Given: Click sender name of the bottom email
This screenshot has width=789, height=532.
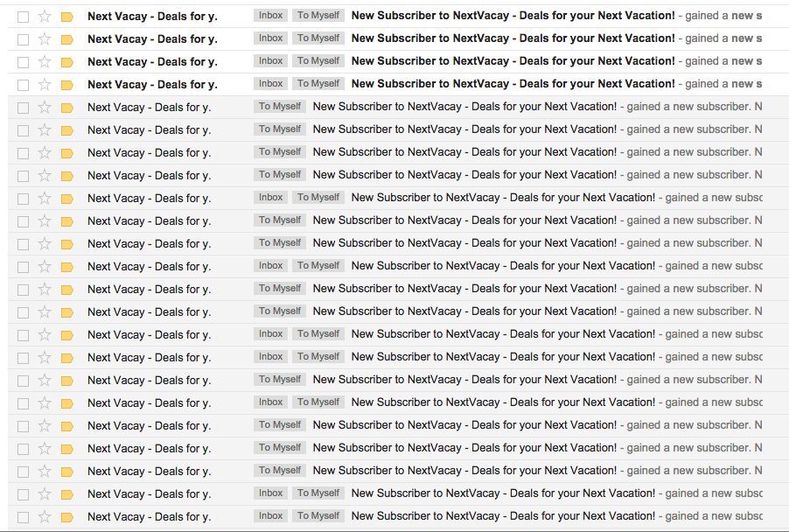Looking at the screenshot, I should pyautogui.click(x=149, y=517).
